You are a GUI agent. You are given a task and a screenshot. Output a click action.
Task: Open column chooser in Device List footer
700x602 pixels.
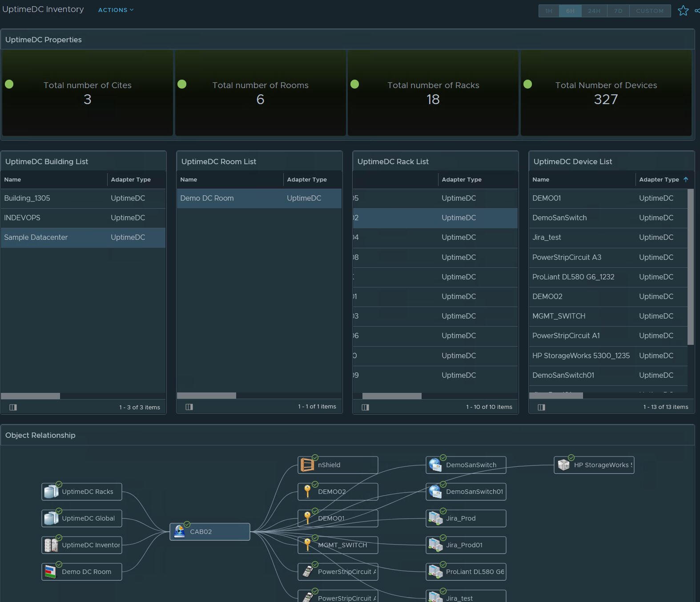(x=541, y=407)
